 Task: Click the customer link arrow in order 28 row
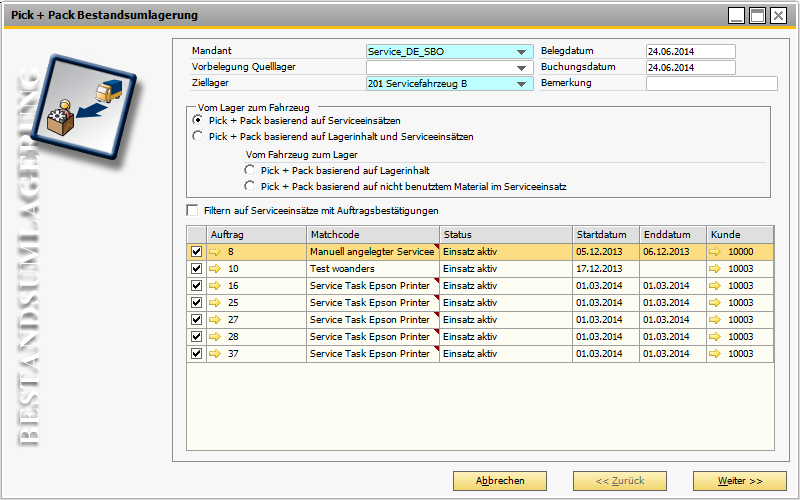716,337
